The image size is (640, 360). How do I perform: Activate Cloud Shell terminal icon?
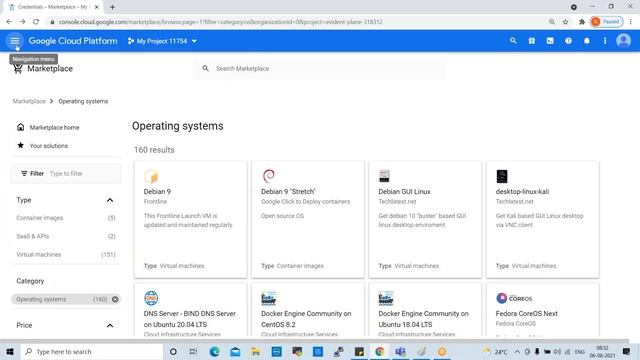(x=550, y=41)
